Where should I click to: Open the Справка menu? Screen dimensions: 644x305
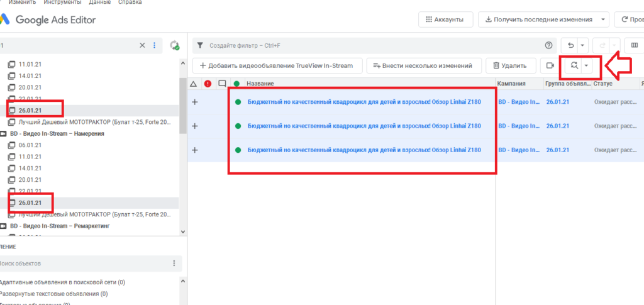pyautogui.click(x=130, y=3)
